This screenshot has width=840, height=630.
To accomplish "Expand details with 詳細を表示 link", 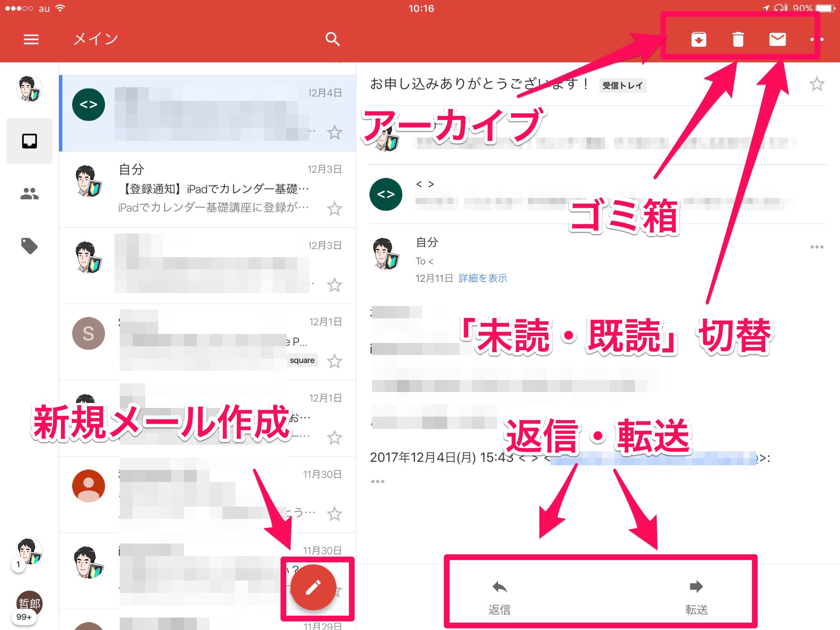I will [x=483, y=278].
